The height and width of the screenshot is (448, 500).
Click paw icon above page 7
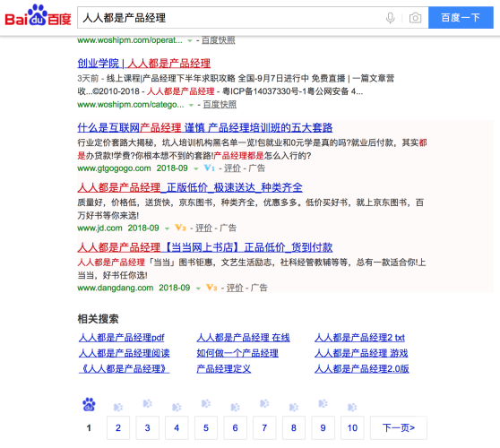click(x=264, y=403)
